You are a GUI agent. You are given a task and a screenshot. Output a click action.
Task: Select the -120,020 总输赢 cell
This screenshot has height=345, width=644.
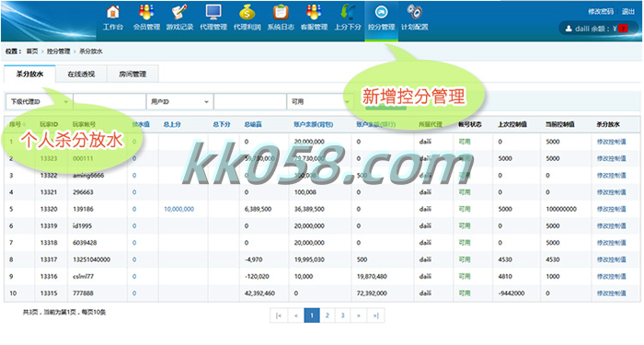[x=257, y=276]
